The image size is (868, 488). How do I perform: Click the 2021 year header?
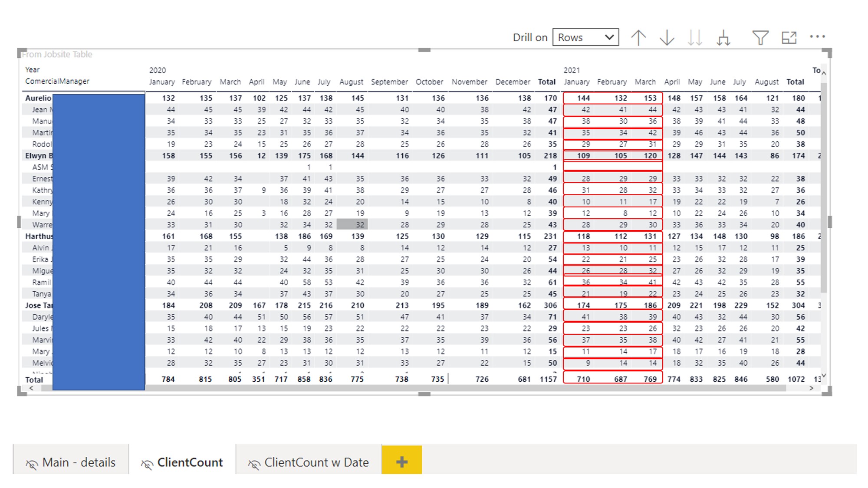click(572, 70)
